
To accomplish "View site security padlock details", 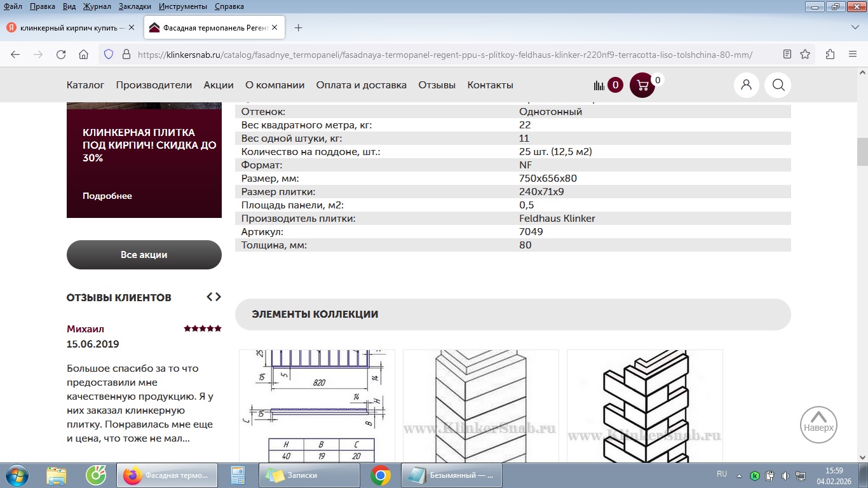I will [x=126, y=55].
